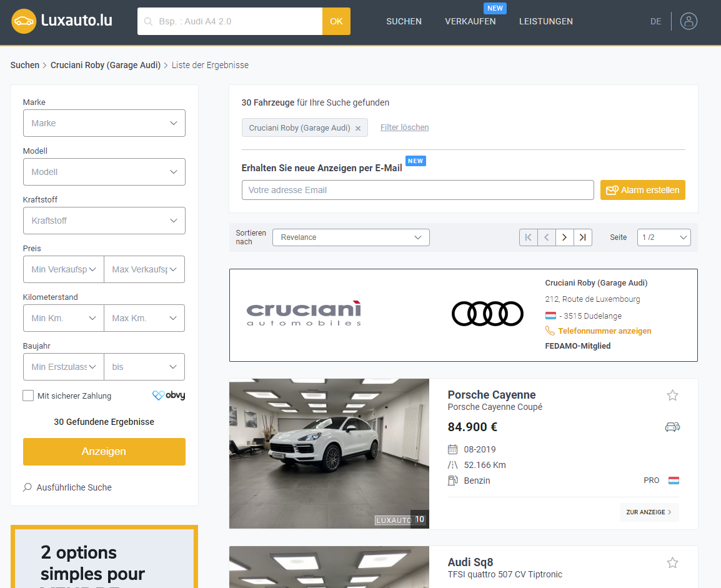Open the Baujahr bis dropdown
Screen dimensions: 721x588
144,367
